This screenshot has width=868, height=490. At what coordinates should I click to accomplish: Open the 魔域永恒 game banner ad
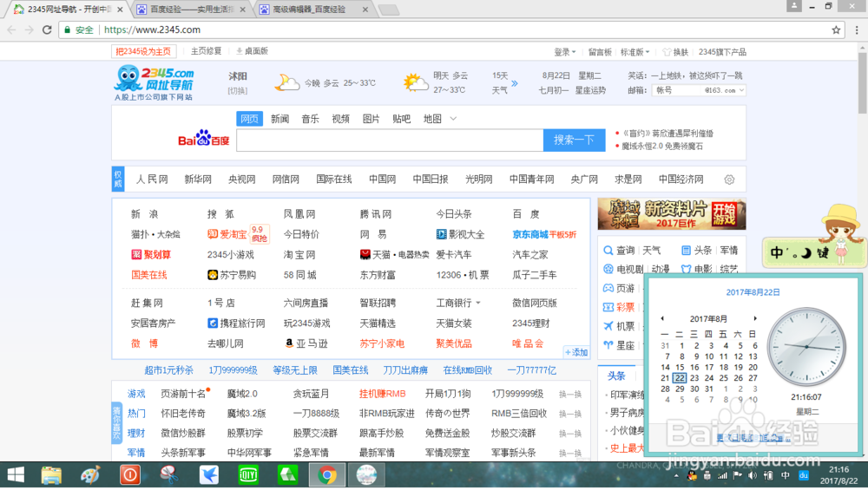[672, 214]
